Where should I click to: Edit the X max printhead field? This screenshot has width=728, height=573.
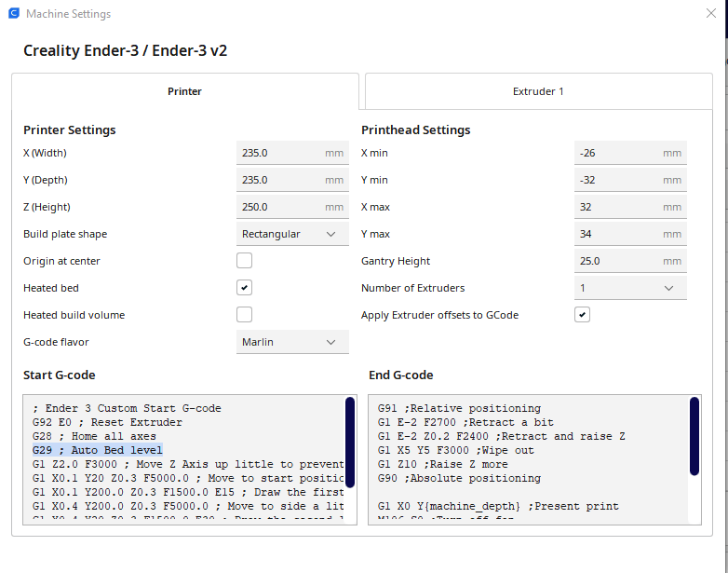pos(630,207)
